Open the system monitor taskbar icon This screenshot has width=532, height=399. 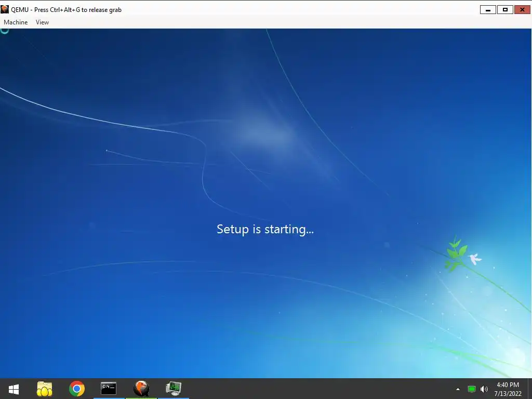click(174, 389)
